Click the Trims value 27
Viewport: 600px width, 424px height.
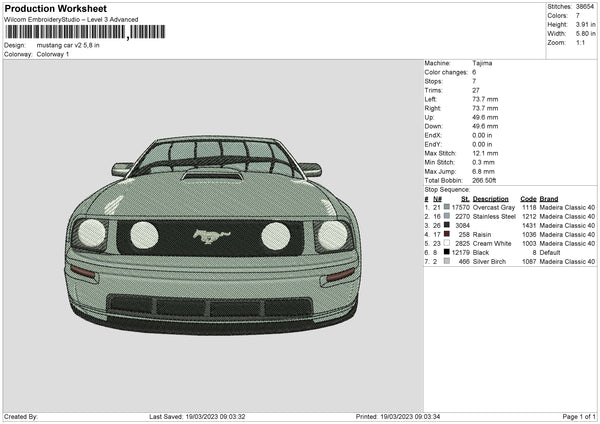click(x=476, y=90)
